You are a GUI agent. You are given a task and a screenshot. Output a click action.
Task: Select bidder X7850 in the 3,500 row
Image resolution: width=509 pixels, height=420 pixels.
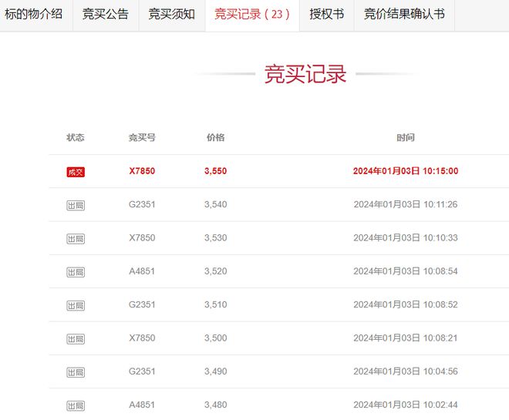[x=142, y=338]
